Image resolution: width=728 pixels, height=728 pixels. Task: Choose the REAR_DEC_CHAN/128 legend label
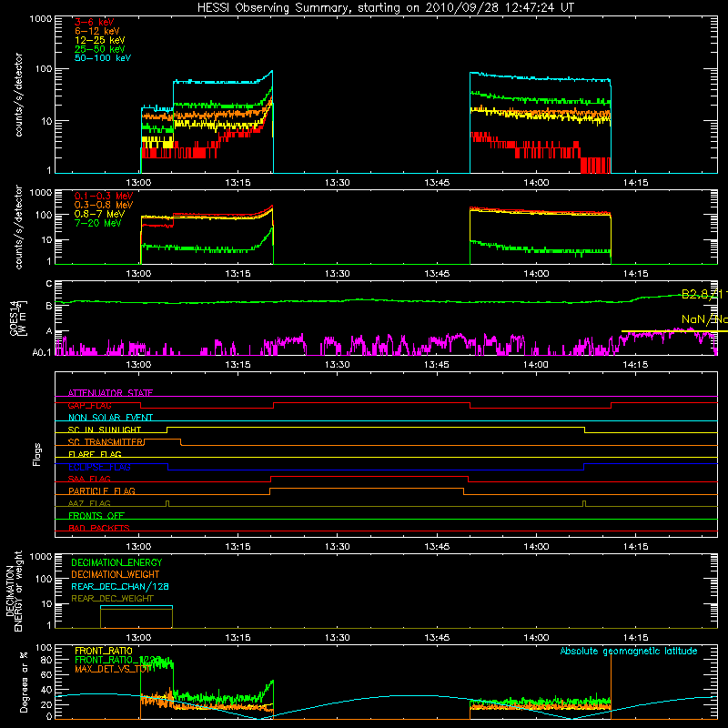120,586
